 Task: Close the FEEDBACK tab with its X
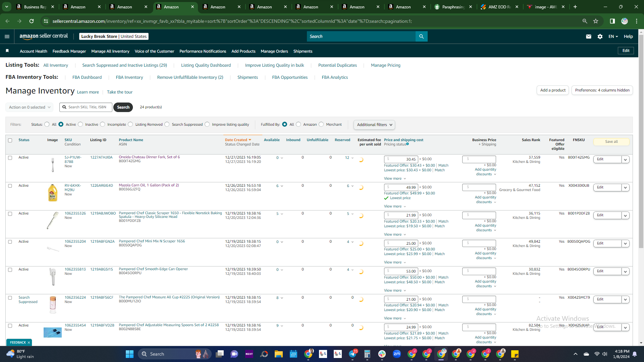[x=29, y=343]
